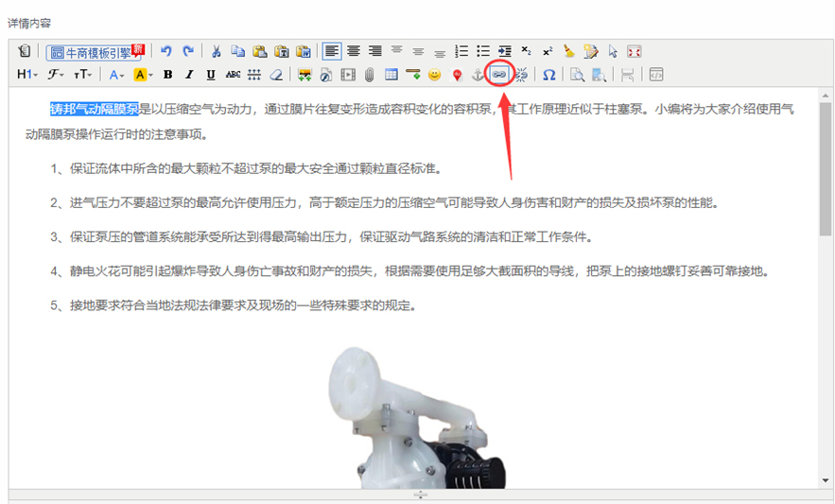The width and height of the screenshot is (835, 504).
Task: Insert a numbered list
Action: (461, 51)
